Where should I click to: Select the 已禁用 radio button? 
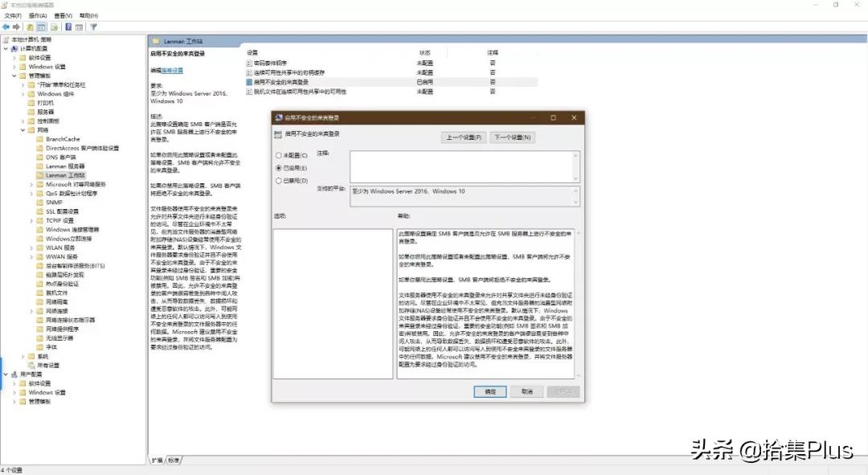278,178
